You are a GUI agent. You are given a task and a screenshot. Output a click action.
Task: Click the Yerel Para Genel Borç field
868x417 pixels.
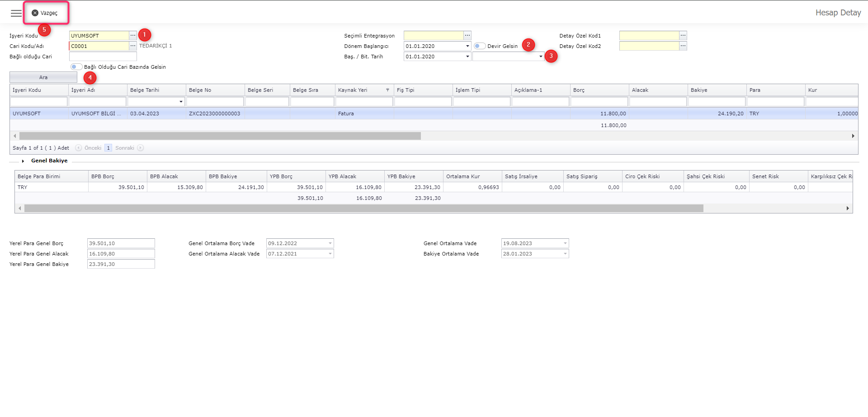(x=121, y=243)
